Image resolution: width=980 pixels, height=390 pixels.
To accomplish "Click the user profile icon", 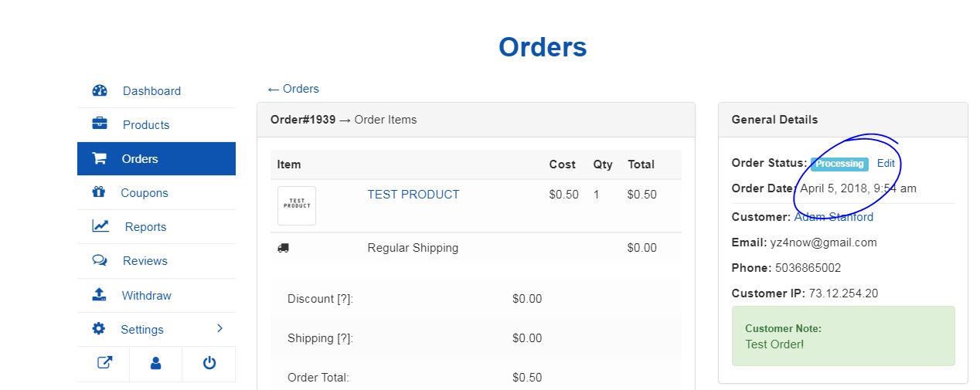I will (x=156, y=363).
